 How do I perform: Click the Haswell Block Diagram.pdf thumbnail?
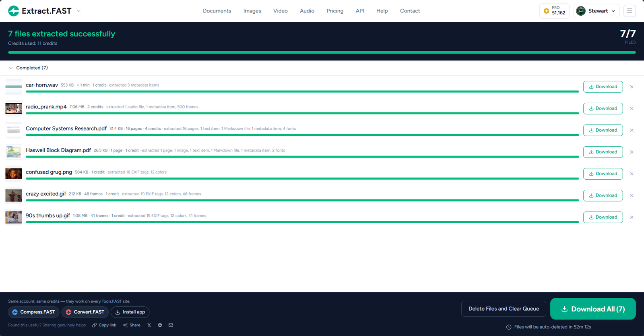[13, 152]
